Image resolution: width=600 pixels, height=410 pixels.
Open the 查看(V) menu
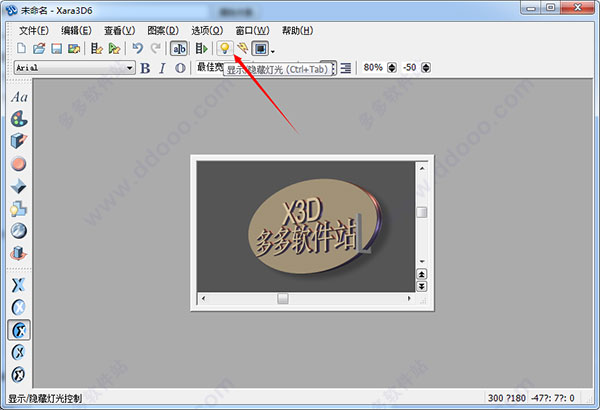[119, 31]
